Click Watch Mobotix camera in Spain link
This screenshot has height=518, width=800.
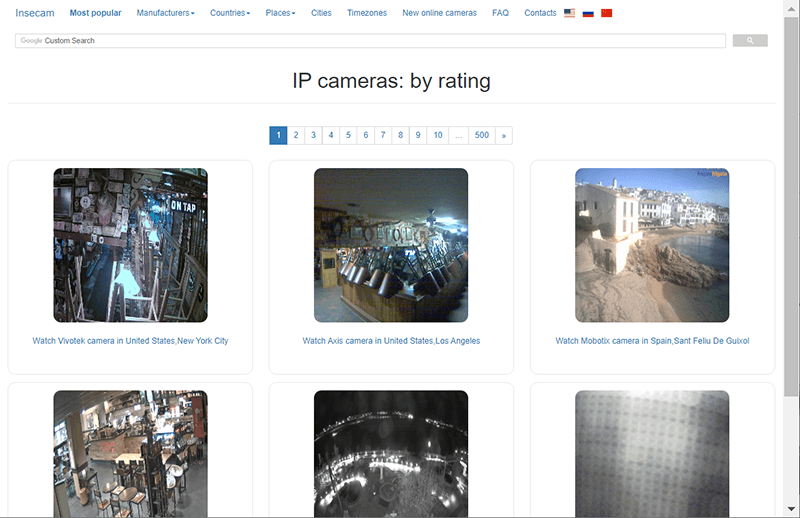click(652, 341)
